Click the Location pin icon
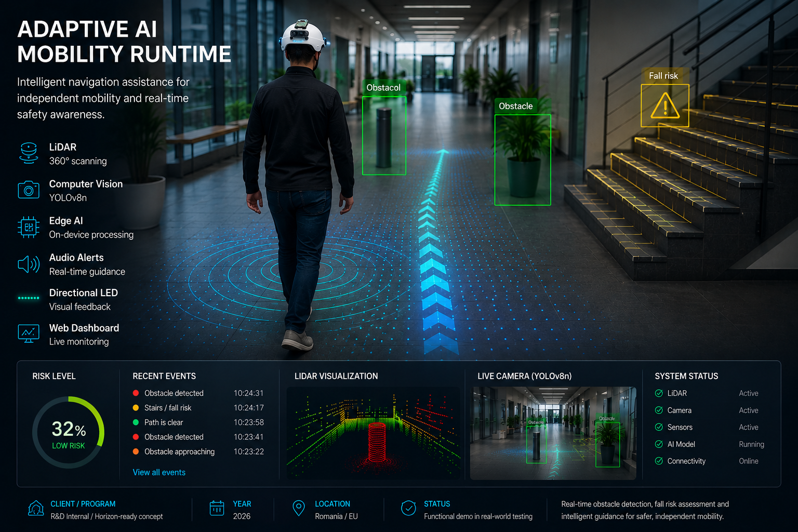798x532 pixels. coord(299,508)
